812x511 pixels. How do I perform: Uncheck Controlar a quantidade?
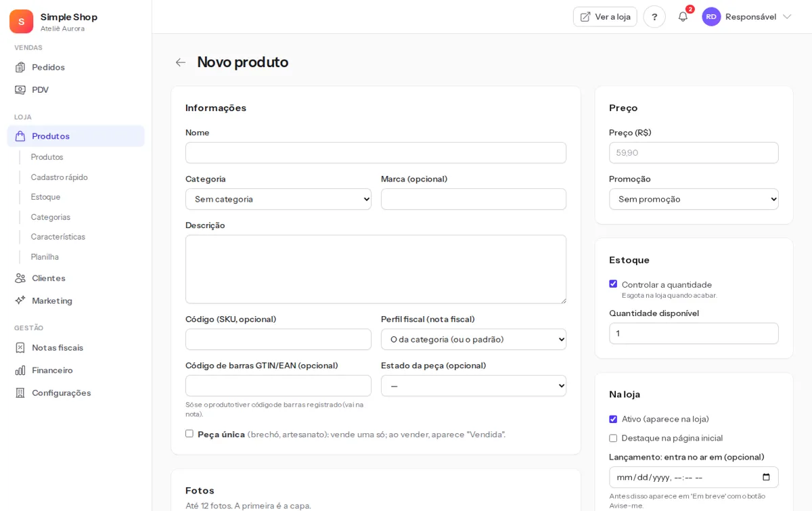[613, 284]
